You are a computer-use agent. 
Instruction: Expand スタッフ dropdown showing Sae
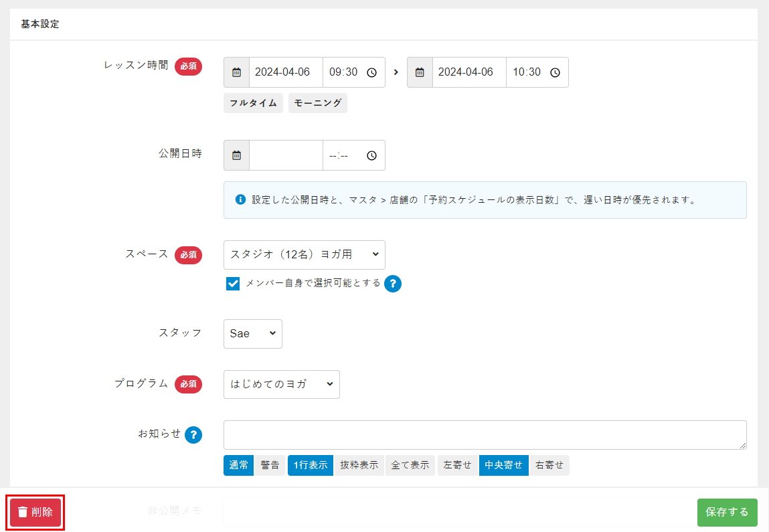coord(252,333)
